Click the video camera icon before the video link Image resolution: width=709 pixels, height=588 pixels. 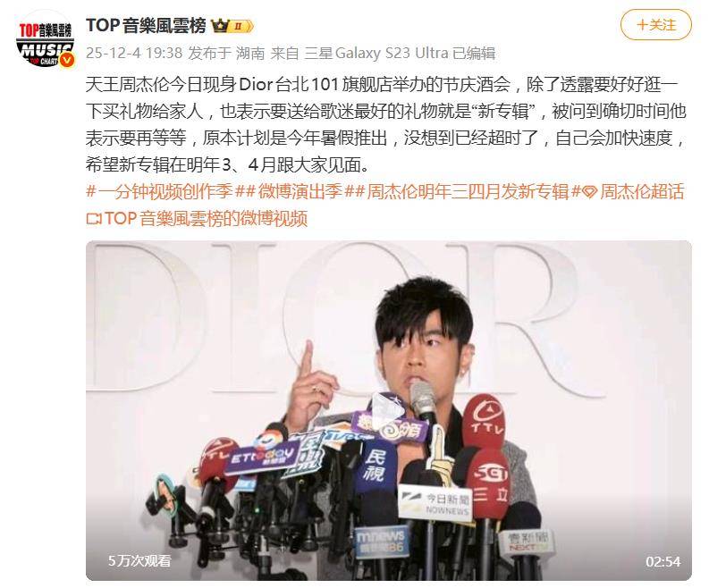pyautogui.click(x=94, y=219)
